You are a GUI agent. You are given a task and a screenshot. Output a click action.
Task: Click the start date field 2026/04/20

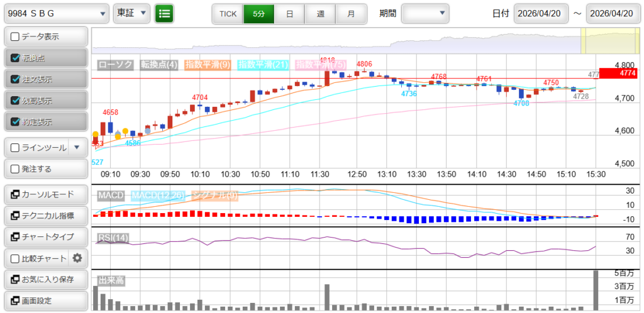(541, 13)
